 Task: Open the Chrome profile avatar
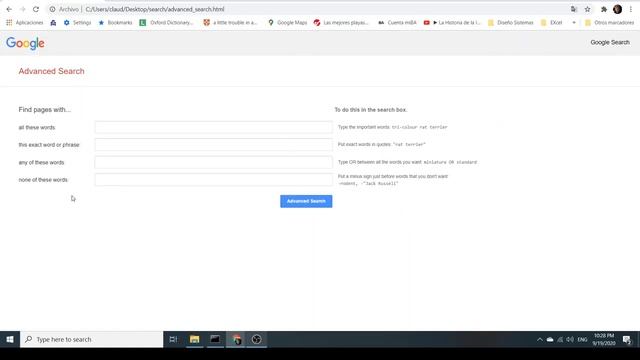[618, 9]
